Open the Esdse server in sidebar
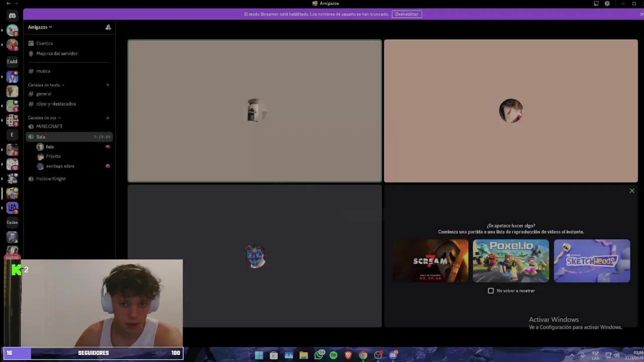Viewport: 644px width, 362px height. point(12,222)
